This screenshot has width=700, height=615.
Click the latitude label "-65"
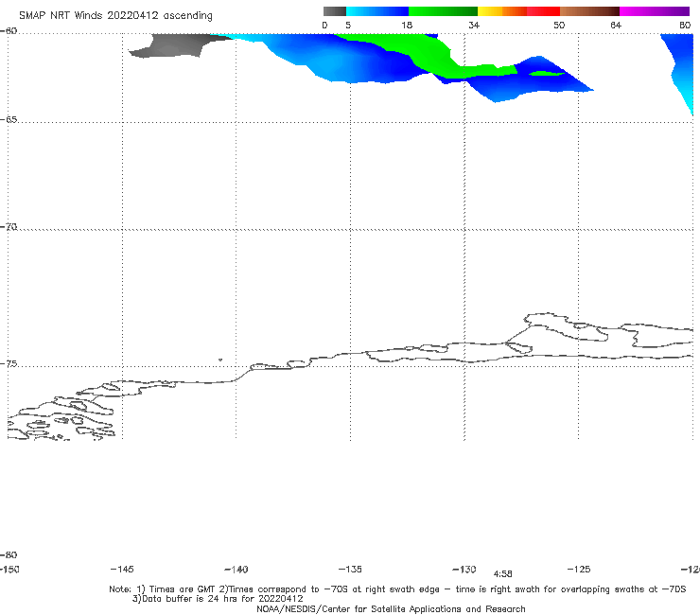(x=9, y=120)
